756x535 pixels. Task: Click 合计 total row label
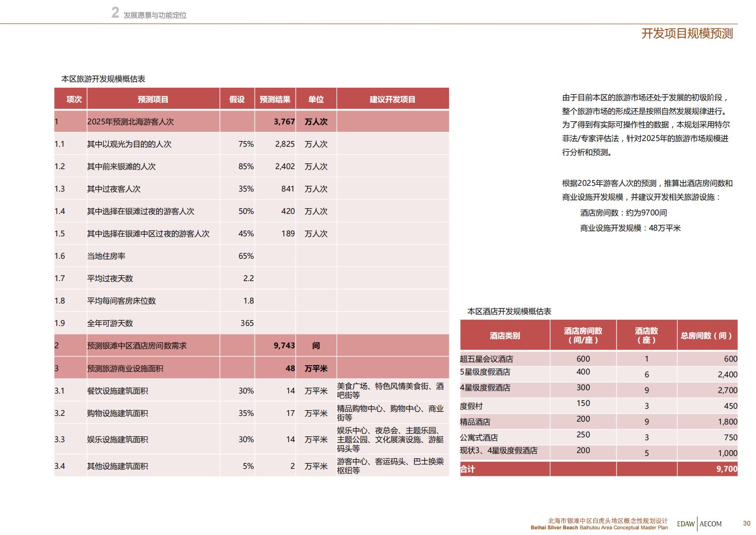coord(468,469)
